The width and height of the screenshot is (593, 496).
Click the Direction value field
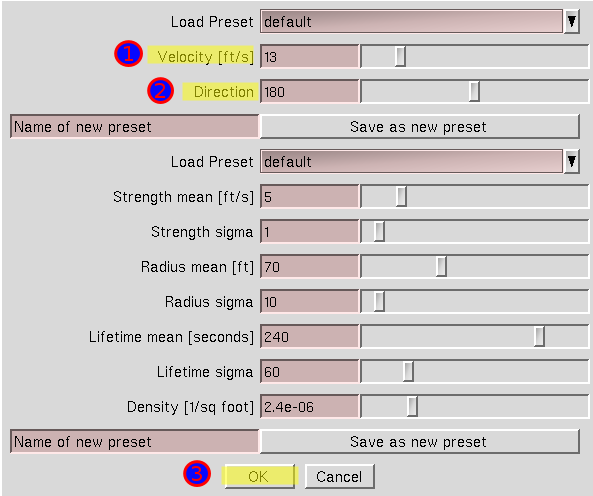click(309, 92)
